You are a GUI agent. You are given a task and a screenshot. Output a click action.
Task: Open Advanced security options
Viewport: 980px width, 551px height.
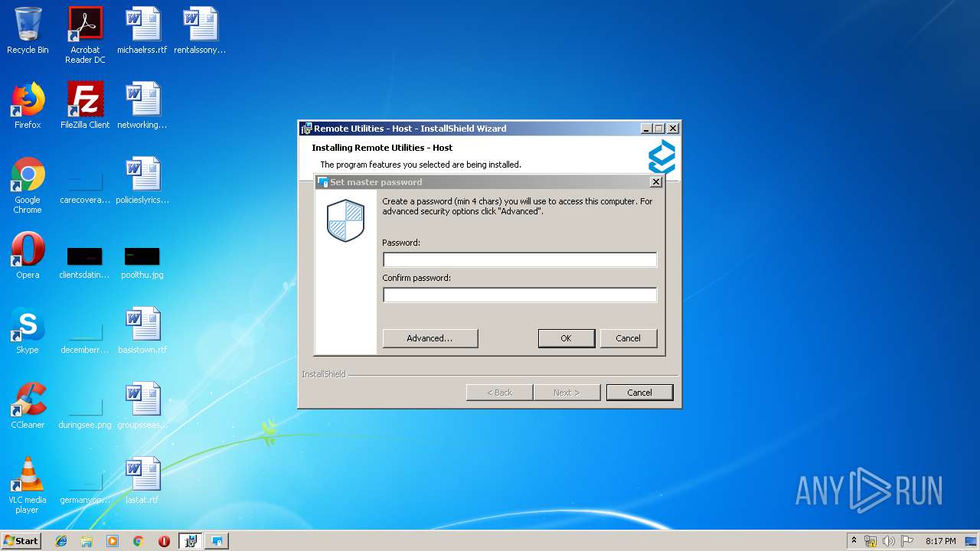point(430,338)
